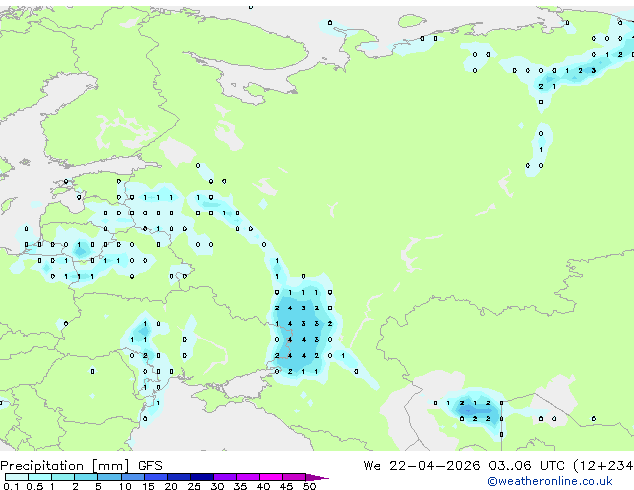Click the arrow tip beyond 50 on legend

(x=317, y=477)
